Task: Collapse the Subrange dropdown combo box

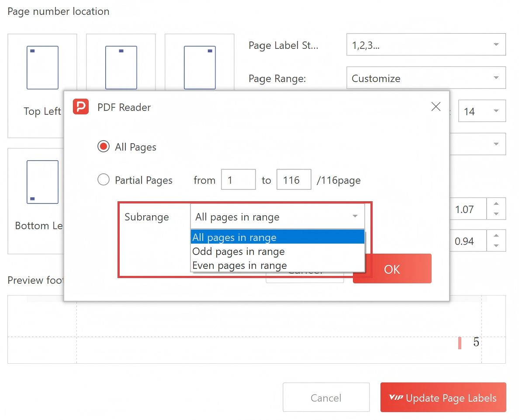Action: [277, 216]
